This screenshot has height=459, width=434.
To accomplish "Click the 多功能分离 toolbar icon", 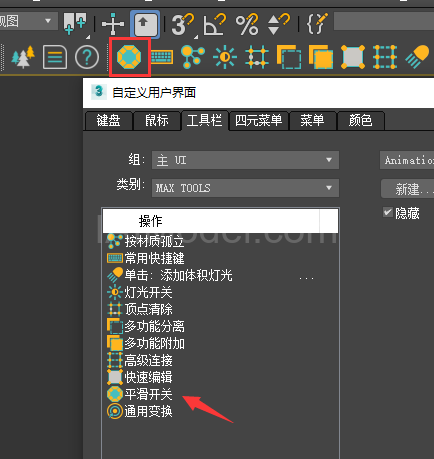I will (289, 57).
